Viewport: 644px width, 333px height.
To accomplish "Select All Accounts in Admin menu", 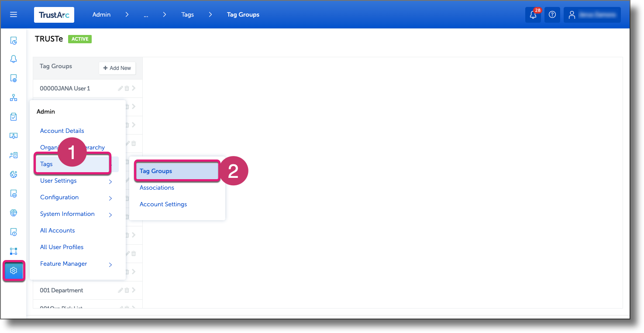I will point(58,230).
